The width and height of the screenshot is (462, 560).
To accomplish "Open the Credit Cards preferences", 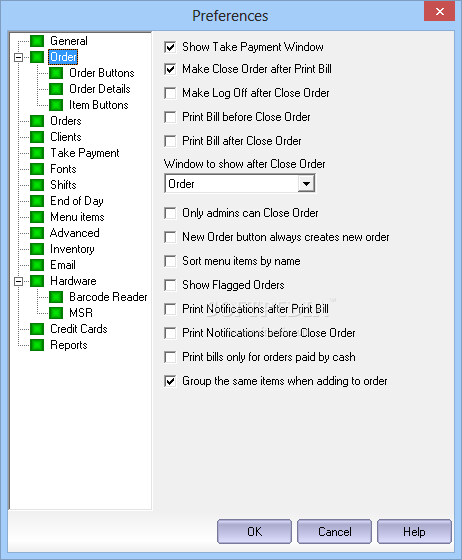I will (79, 329).
